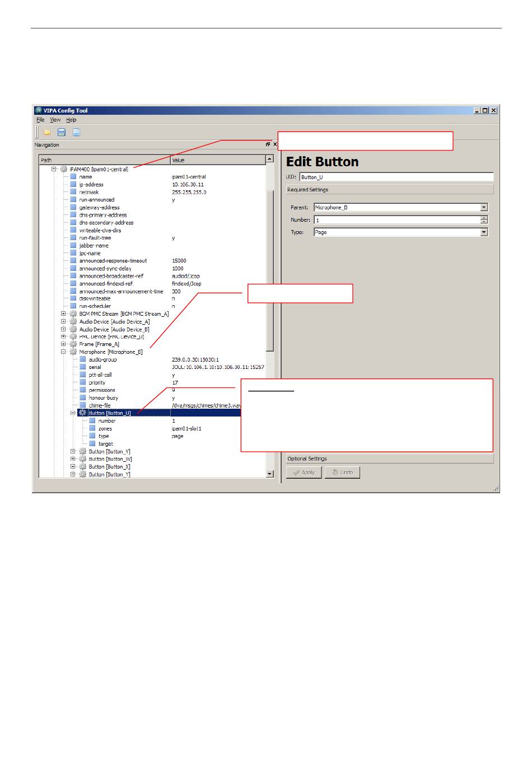The width and height of the screenshot is (532, 772).
Task: Expand the Audio Device_A node
Action: tap(64, 322)
